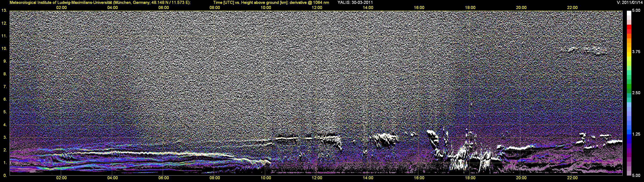The image size is (644, 182).
Task: Click 06:00 on the upper time axis
Action: click(164, 8)
